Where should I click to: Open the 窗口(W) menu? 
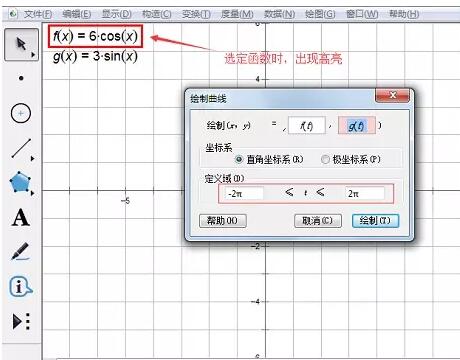[x=362, y=14]
